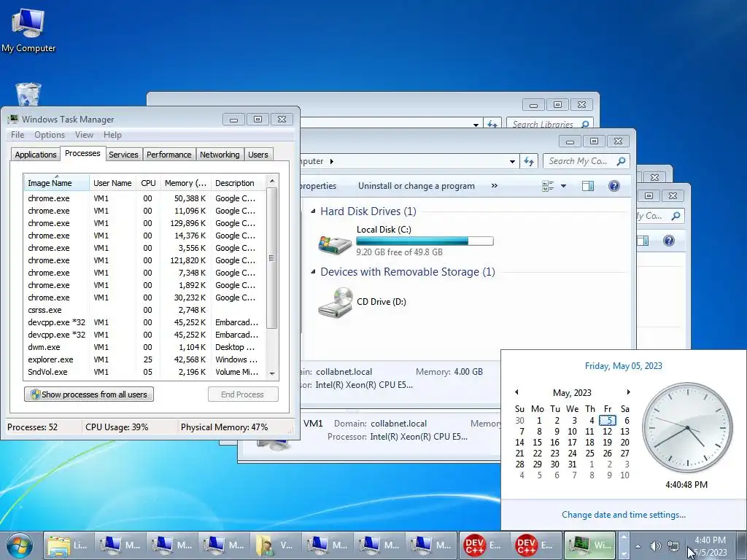The height and width of the screenshot is (560, 747).
Task: Click search magnifier in Search My Computer box
Action: tap(621, 161)
